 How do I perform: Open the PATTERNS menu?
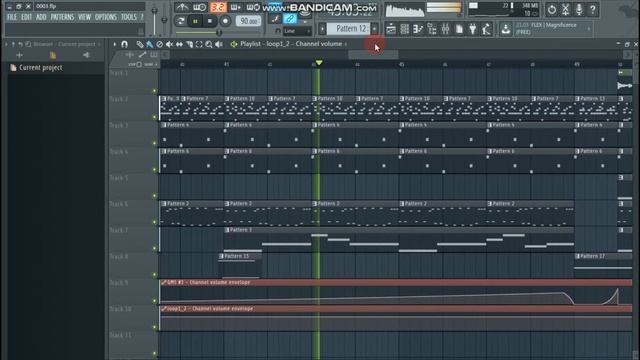[62, 17]
